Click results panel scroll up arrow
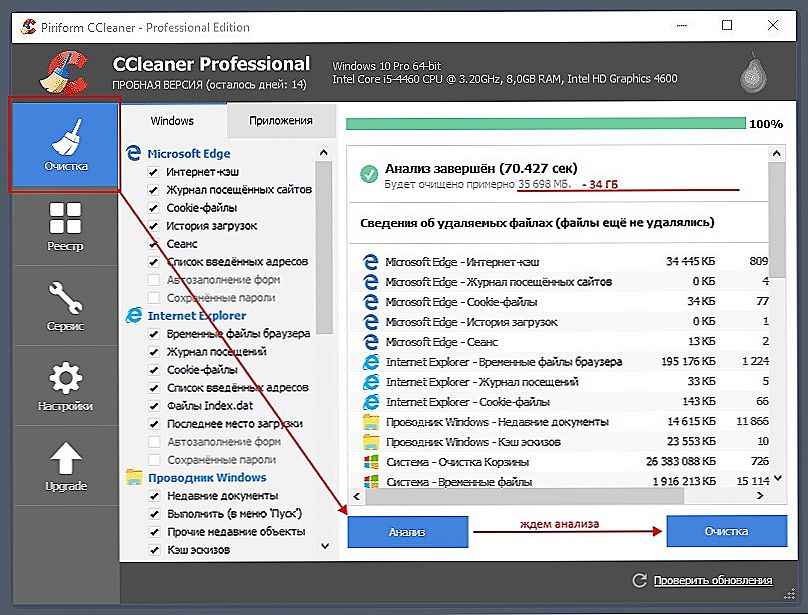 click(777, 154)
